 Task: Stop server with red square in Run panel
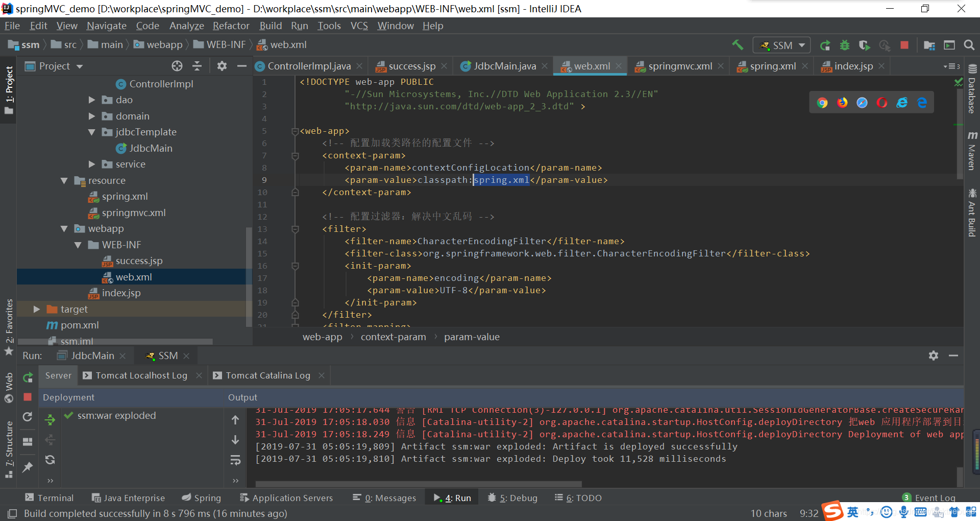click(28, 397)
